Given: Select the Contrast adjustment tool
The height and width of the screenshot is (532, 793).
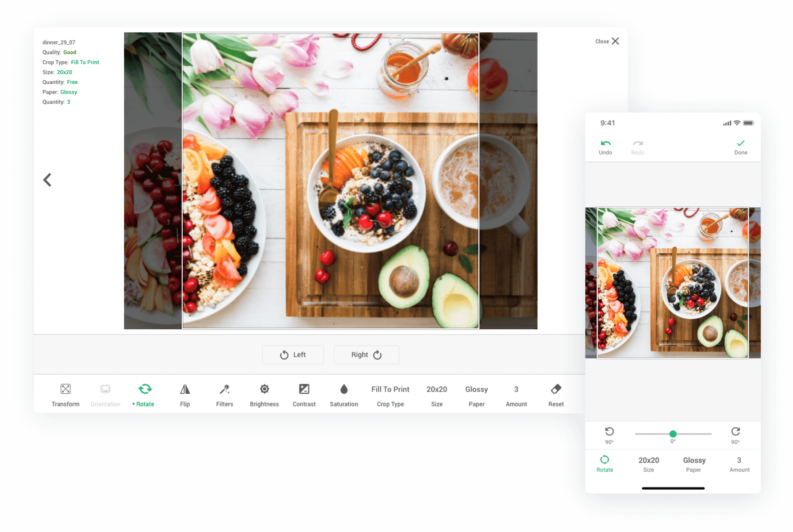Looking at the screenshot, I should (304, 395).
